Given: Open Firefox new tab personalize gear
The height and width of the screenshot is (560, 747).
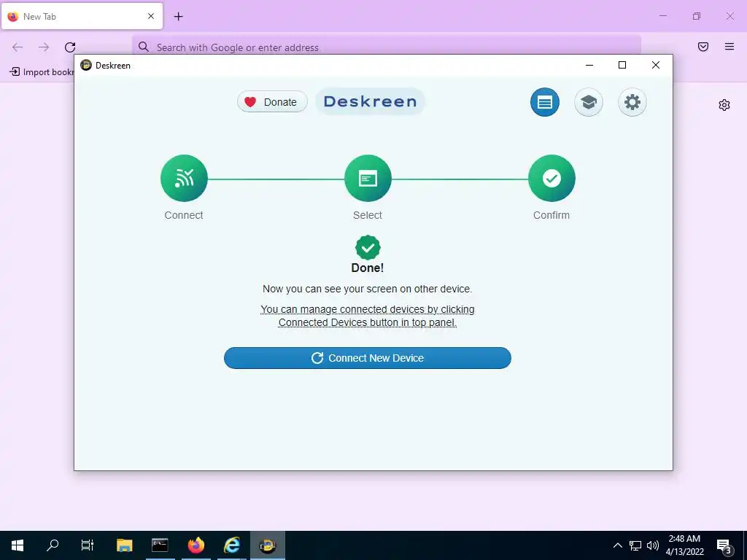Looking at the screenshot, I should [724, 105].
